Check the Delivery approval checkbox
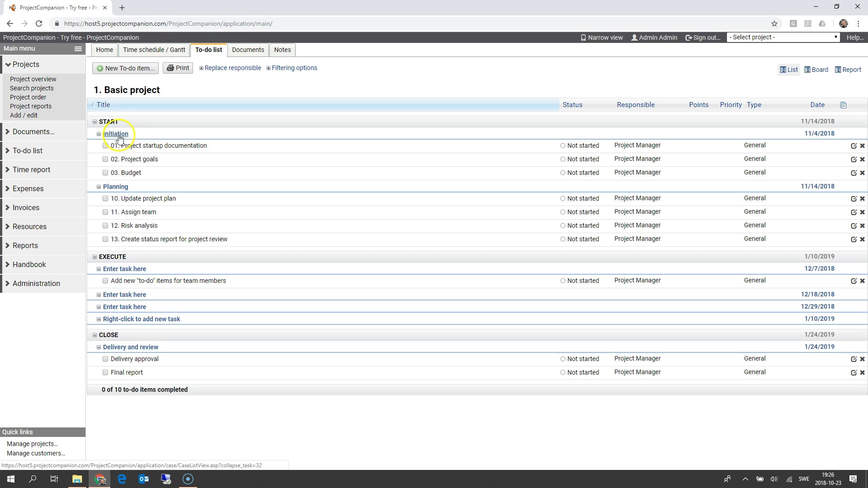Viewport: 868px width, 488px height. click(105, 359)
